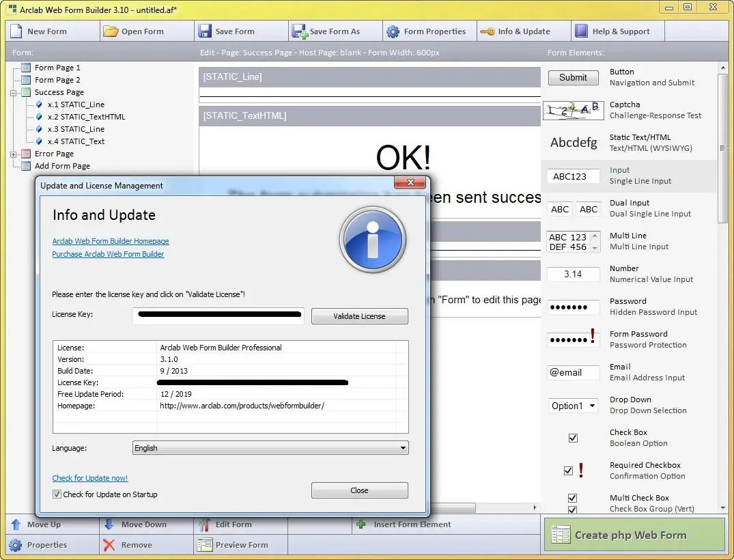This screenshot has height=560, width=734.
Task: Open a form with Open Form folder icon
Action: pyautogui.click(x=111, y=31)
